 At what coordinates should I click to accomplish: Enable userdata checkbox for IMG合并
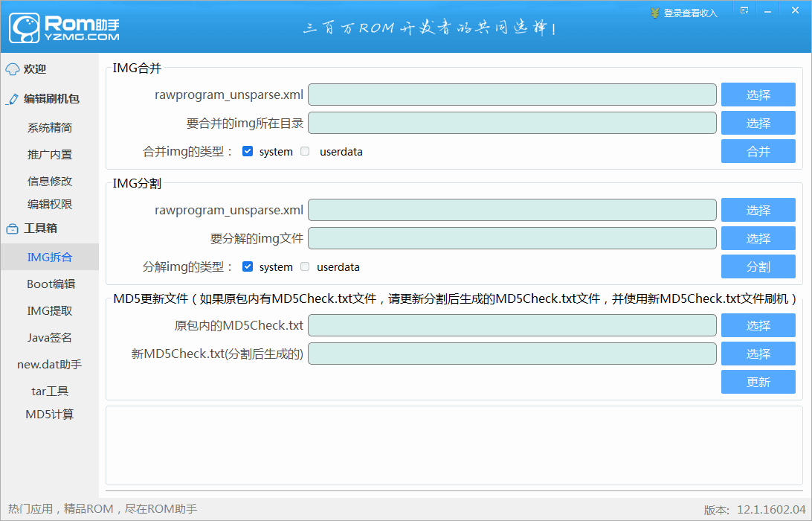[305, 151]
